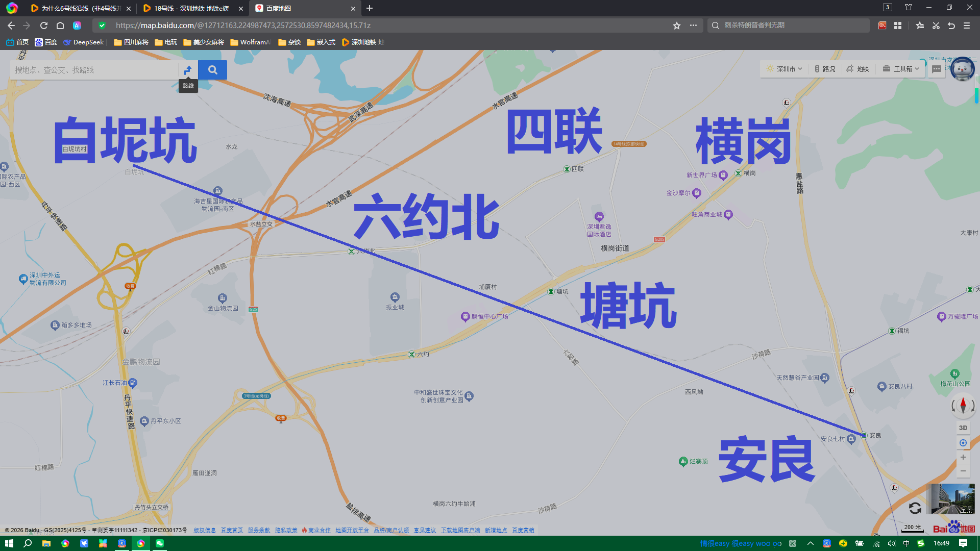Select the 路线 (route) planning icon
The width and height of the screenshot is (980, 551).
click(188, 70)
